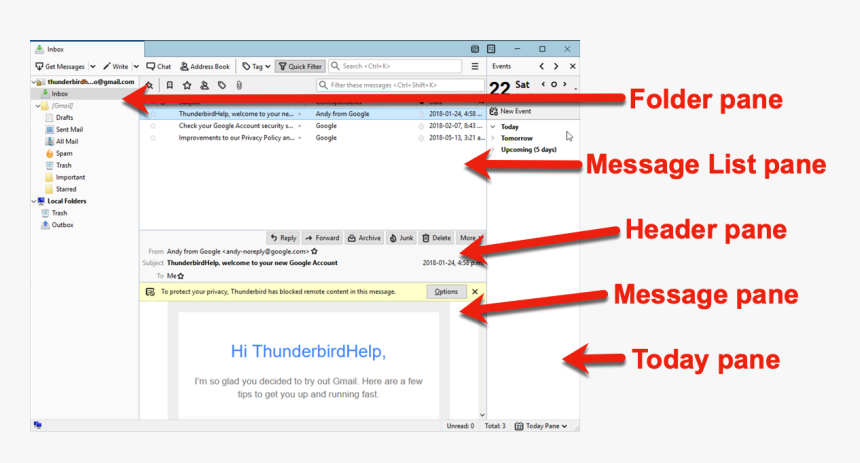
Task: Toggle the Quick Filter bar
Action: coord(300,66)
